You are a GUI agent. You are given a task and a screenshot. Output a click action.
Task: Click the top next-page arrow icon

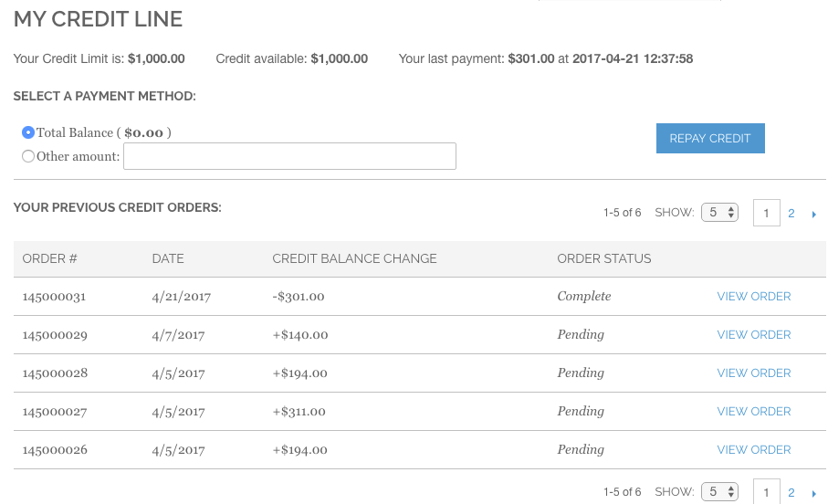click(813, 214)
